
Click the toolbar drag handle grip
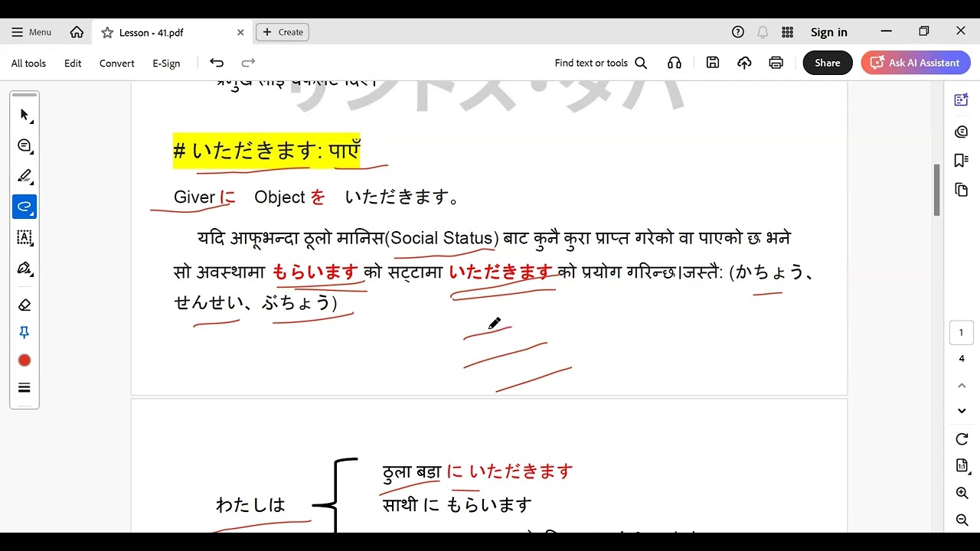tap(24, 95)
